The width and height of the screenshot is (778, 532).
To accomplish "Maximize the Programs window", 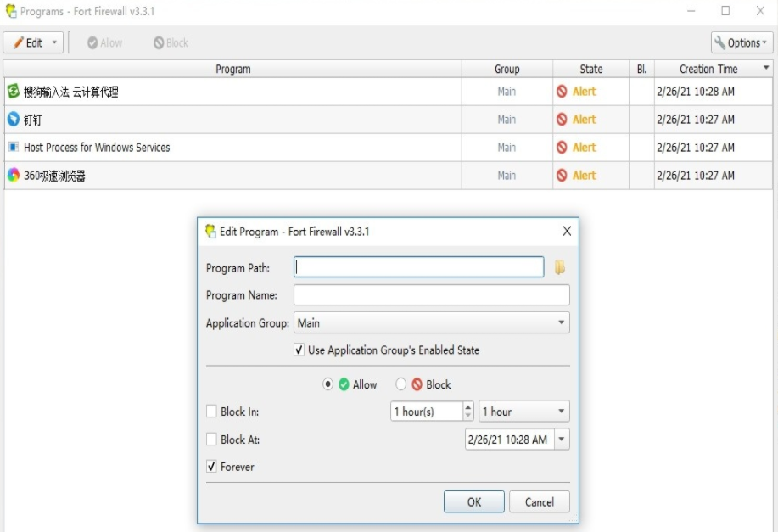I will [725, 11].
